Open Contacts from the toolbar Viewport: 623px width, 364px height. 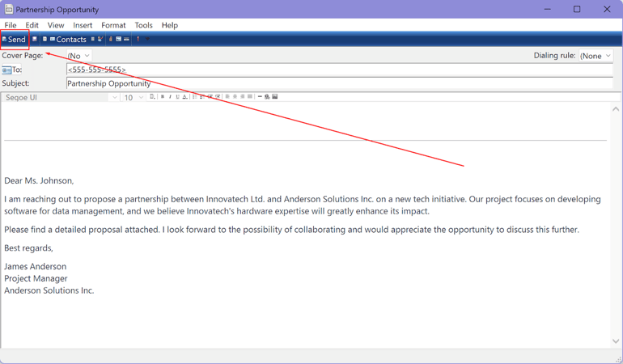click(67, 39)
